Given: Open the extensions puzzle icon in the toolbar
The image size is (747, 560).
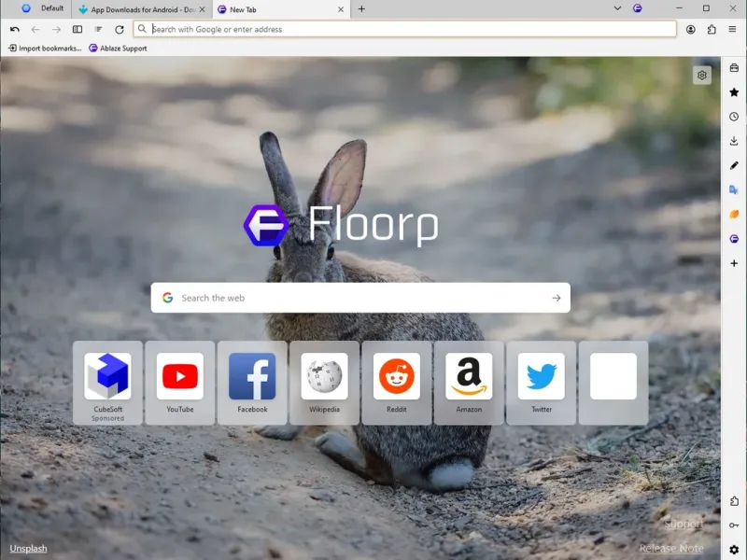Looking at the screenshot, I should click(x=712, y=30).
